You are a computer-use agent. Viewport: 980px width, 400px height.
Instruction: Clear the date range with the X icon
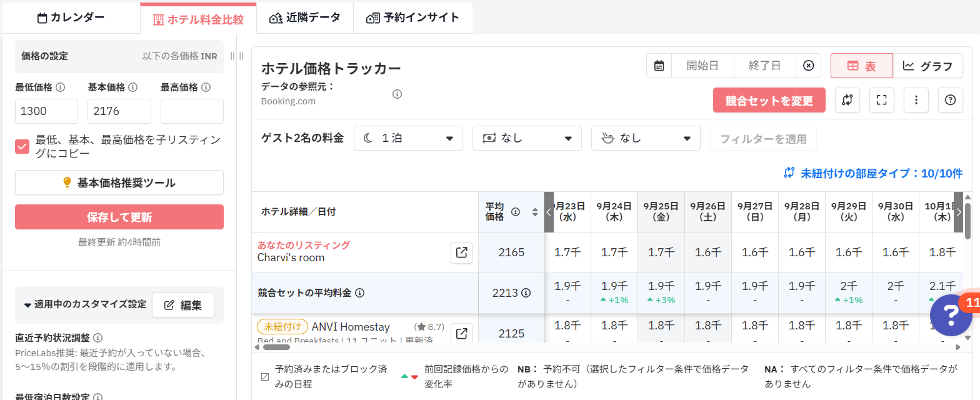click(808, 66)
